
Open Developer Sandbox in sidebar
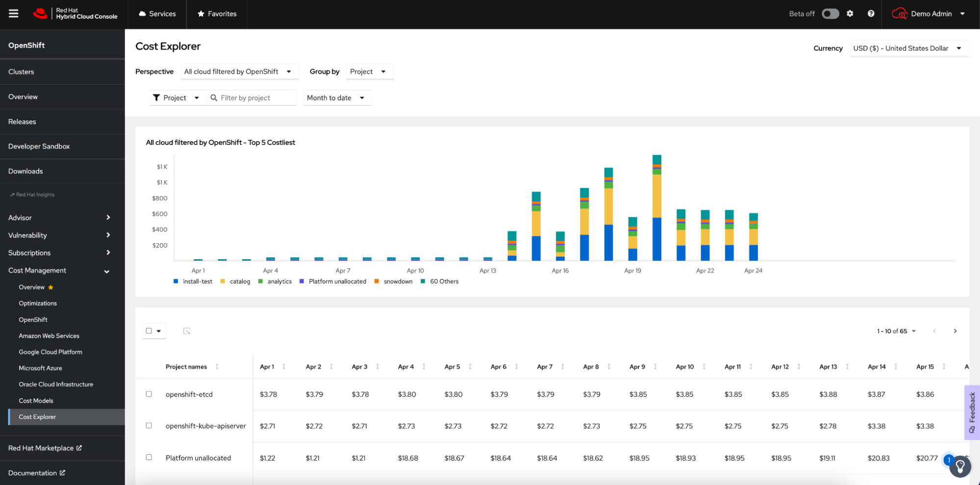point(62,146)
